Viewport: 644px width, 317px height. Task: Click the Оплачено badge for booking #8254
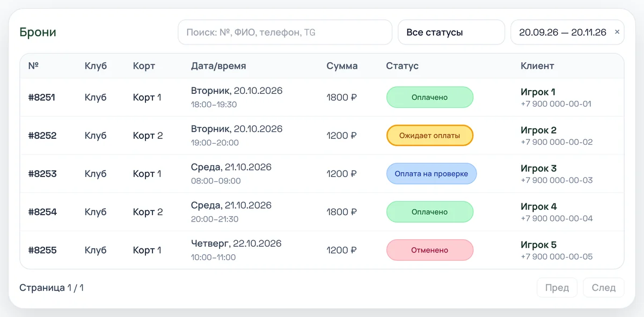(430, 212)
